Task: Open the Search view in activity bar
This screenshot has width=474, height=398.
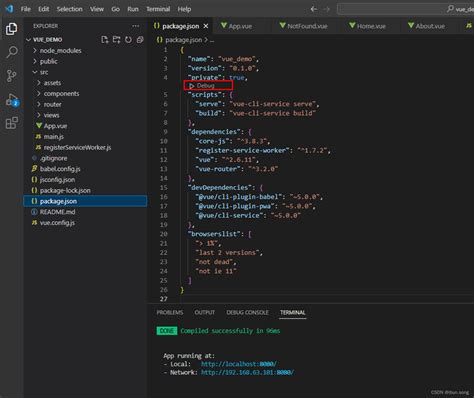Action: [12, 52]
